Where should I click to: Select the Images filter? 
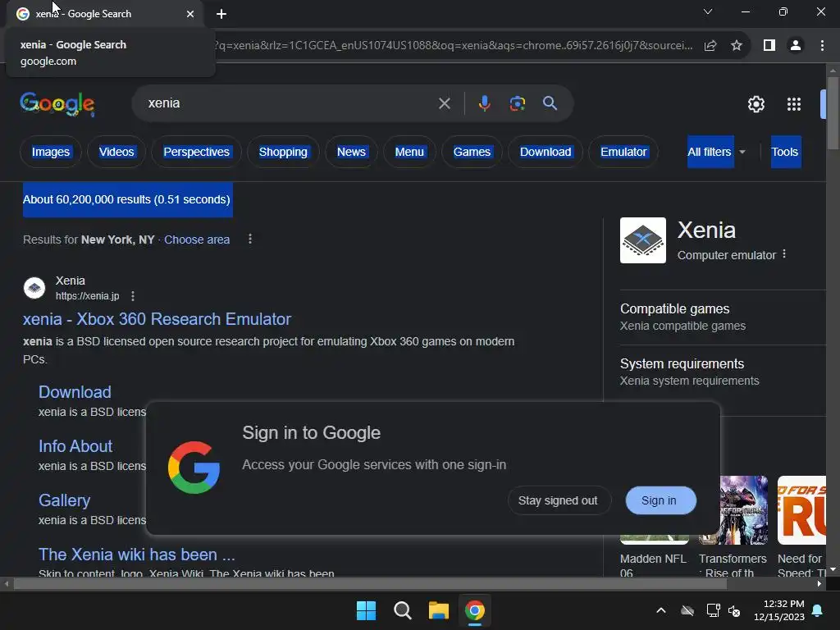(x=50, y=152)
